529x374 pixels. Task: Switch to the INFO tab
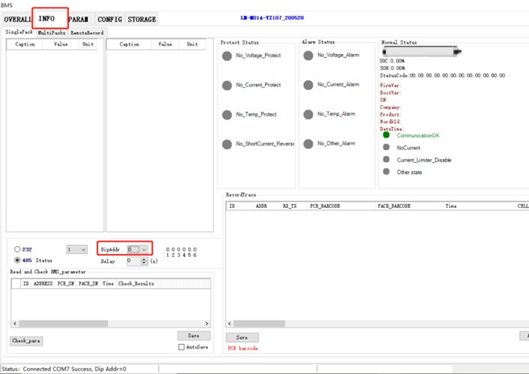tap(50, 19)
